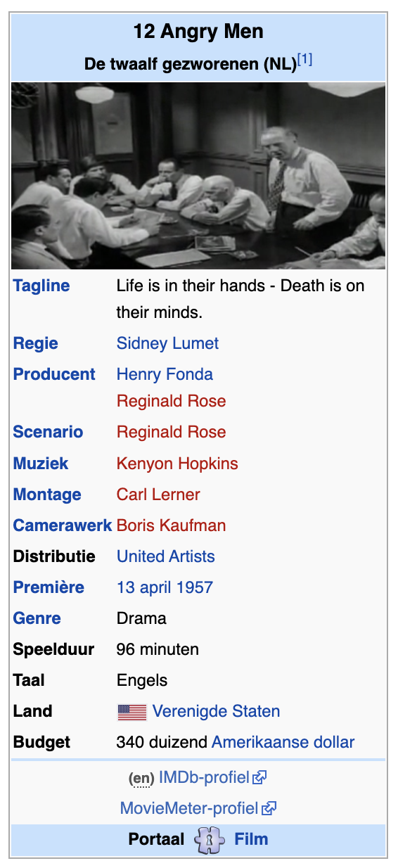Follow the Sidney Lumet director link
The image size is (398, 868).
[x=167, y=343]
